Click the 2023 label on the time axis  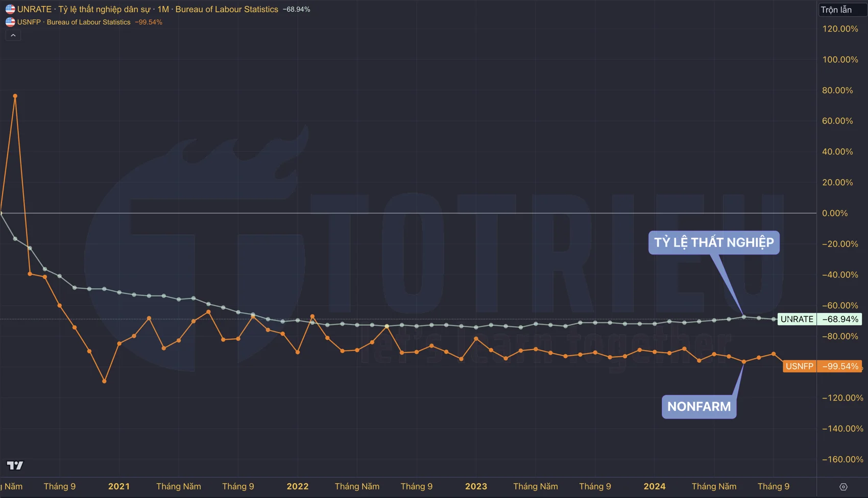[476, 486]
